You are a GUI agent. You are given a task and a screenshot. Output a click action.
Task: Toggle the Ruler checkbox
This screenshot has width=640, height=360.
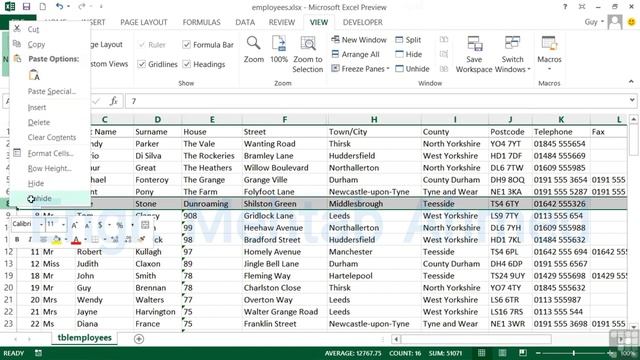142,44
